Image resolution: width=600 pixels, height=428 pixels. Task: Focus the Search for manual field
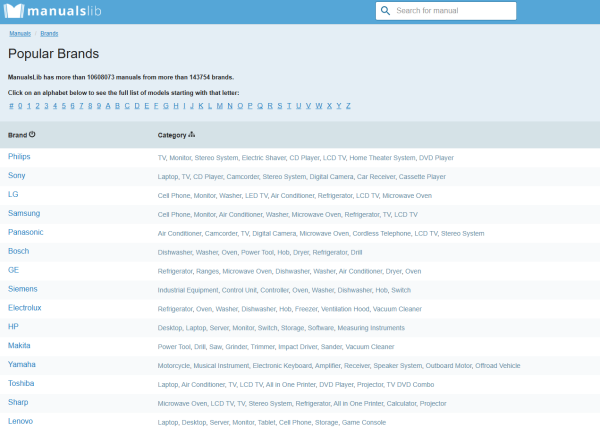(446, 11)
